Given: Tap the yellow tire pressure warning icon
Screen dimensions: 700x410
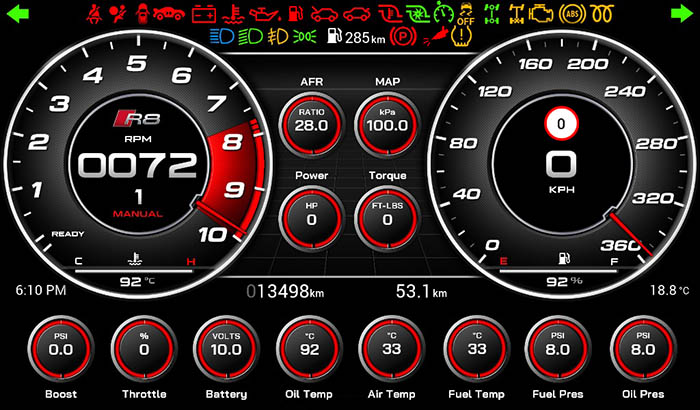Looking at the screenshot, I should pyautogui.click(x=460, y=37).
